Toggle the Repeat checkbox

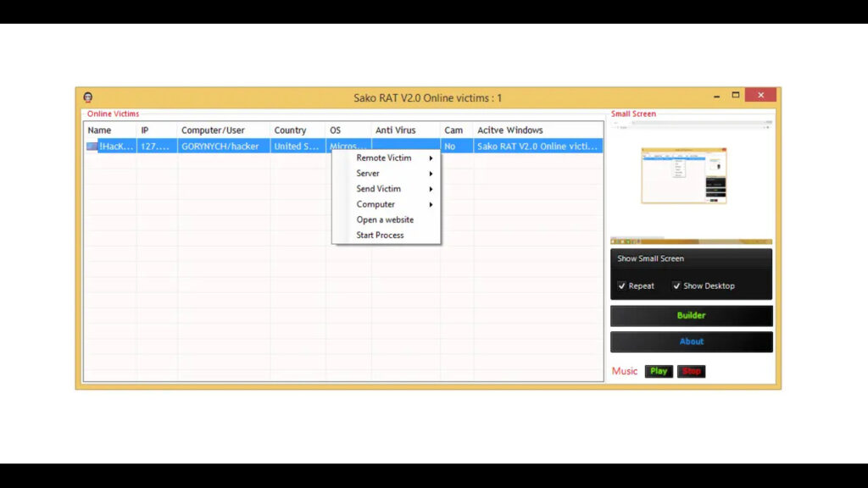pyautogui.click(x=621, y=286)
